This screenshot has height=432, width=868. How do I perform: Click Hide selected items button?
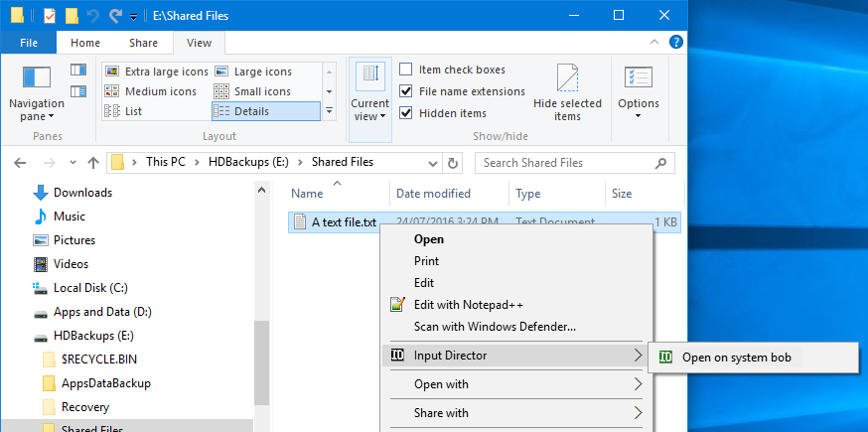567,93
